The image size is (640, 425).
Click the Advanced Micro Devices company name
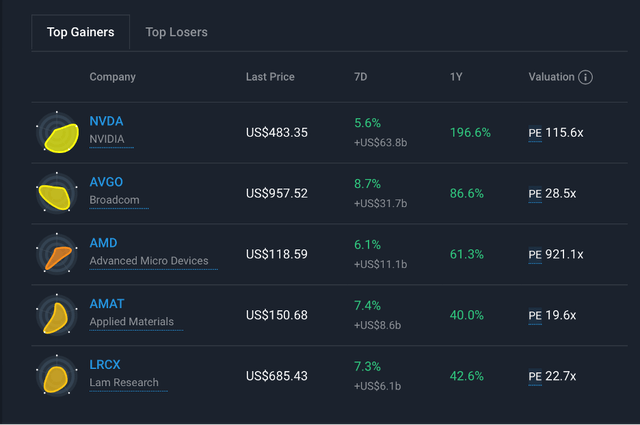(x=149, y=261)
